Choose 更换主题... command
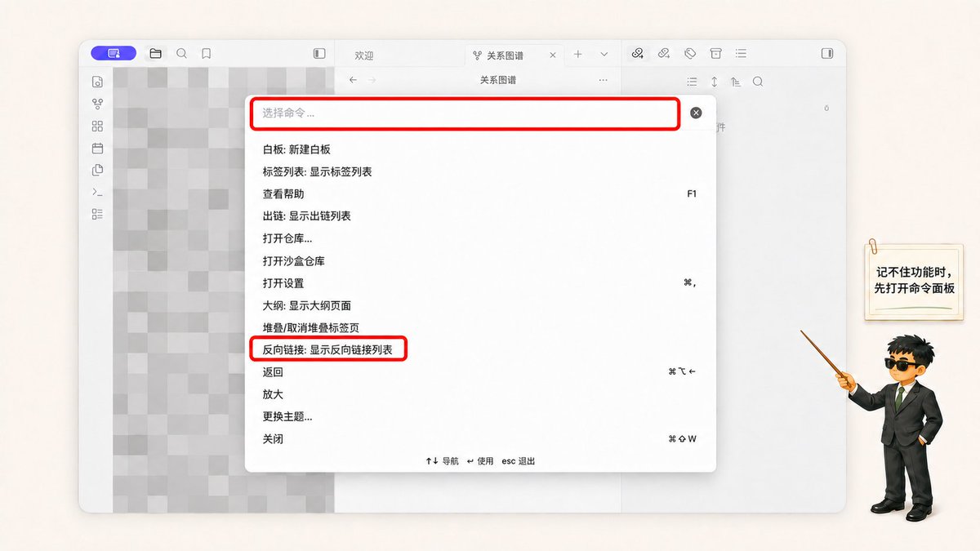The height and width of the screenshot is (551, 980). [x=480, y=416]
